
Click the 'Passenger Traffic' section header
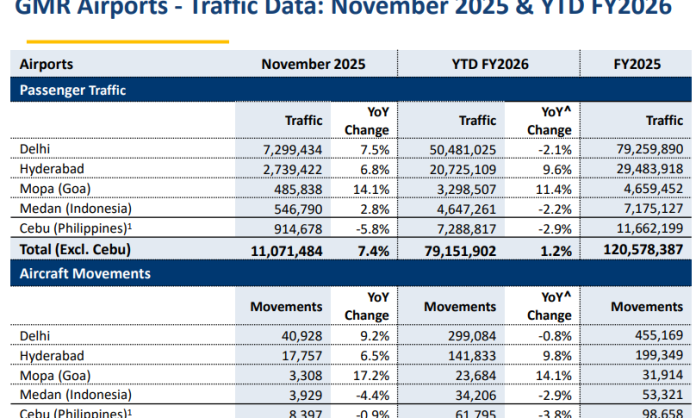point(75,89)
